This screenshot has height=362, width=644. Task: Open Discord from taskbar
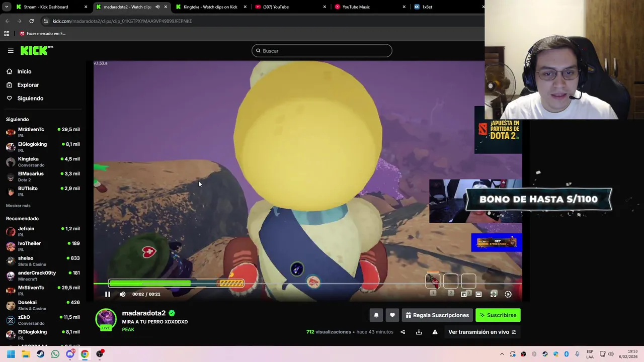(x=70, y=354)
